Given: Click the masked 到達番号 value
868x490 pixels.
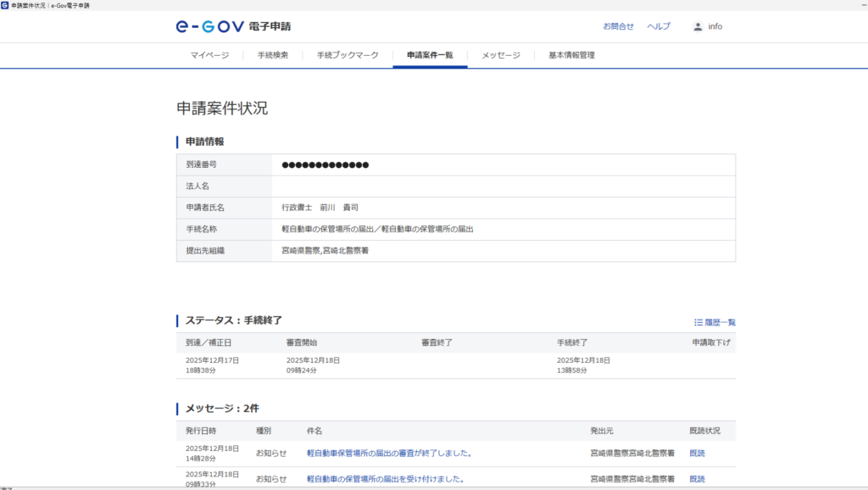Looking at the screenshot, I should click(x=325, y=164).
